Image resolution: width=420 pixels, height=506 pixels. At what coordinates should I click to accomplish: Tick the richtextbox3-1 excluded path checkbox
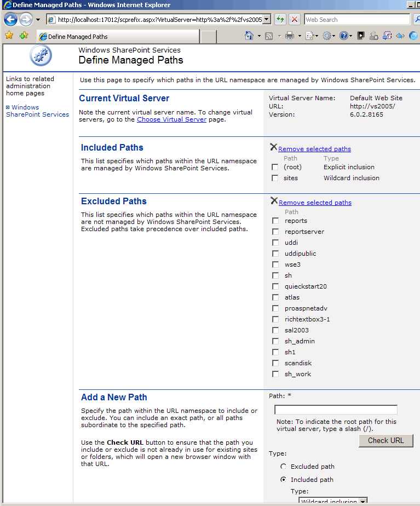(x=275, y=319)
